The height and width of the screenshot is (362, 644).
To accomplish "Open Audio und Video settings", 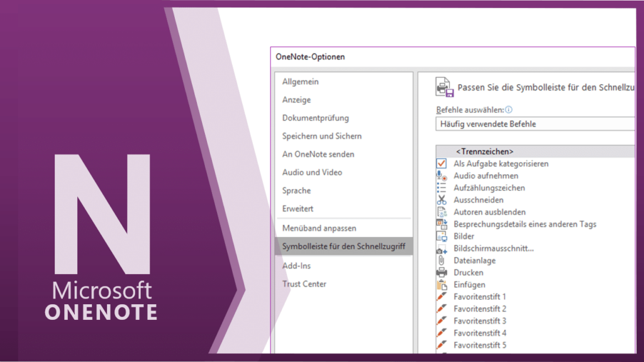I will point(312,172).
